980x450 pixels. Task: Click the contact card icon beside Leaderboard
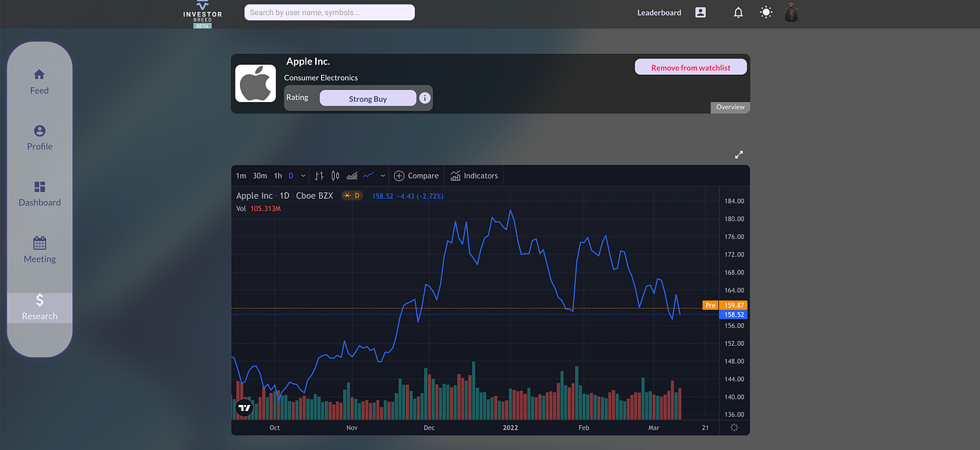pyautogui.click(x=700, y=13)
